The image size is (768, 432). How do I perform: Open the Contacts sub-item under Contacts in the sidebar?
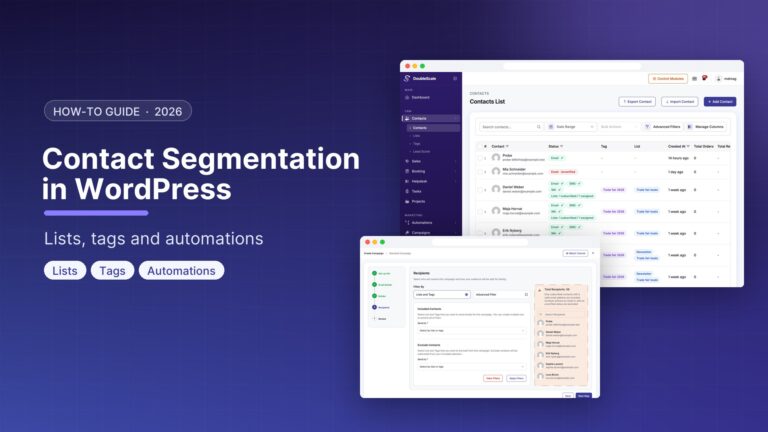coord(434,128)
